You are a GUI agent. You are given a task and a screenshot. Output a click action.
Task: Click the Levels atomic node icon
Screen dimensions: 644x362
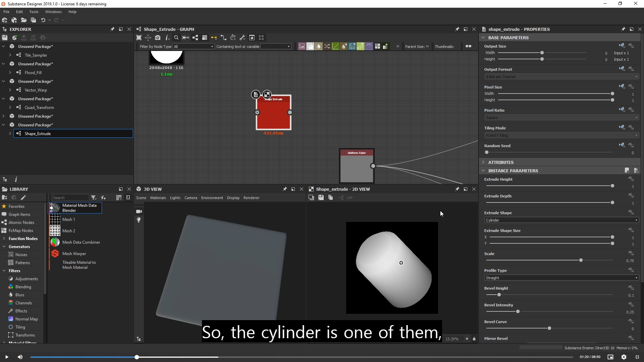[335, 47]
